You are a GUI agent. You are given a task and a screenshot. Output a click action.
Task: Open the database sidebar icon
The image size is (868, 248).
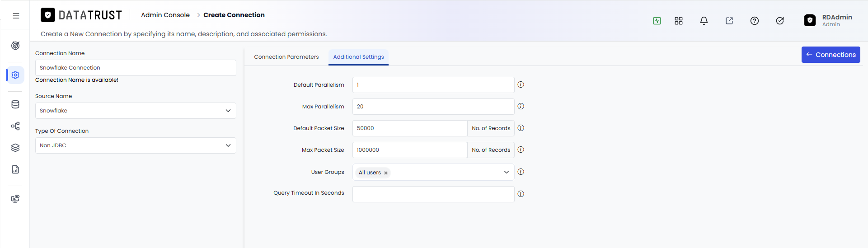click(15, 104)
